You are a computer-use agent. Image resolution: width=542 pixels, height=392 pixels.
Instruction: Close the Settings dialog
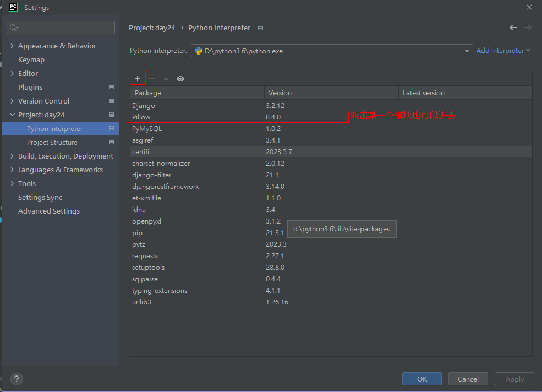tap(529, 7)
